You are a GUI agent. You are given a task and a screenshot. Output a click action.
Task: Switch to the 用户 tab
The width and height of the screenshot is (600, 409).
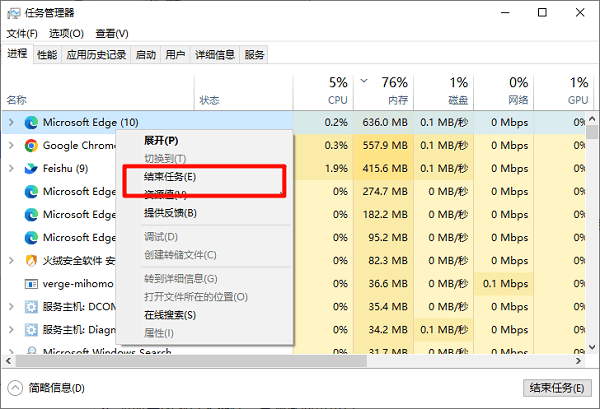pos(175,55)
